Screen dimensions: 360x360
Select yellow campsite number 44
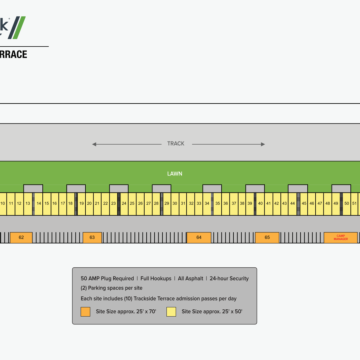pyautogui.click(x=292, y=204)
